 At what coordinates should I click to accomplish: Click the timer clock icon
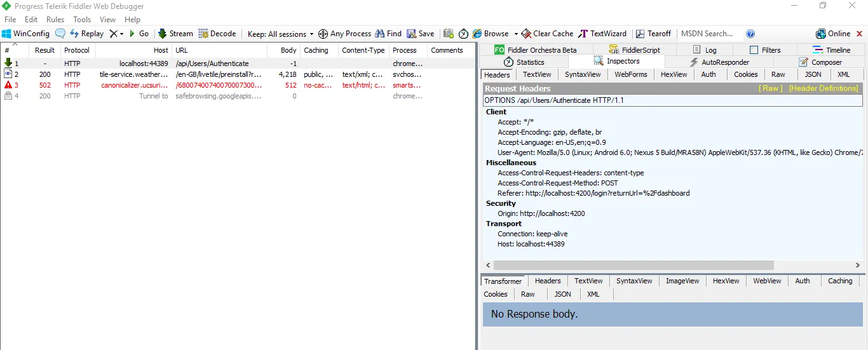tap(464, 34)
